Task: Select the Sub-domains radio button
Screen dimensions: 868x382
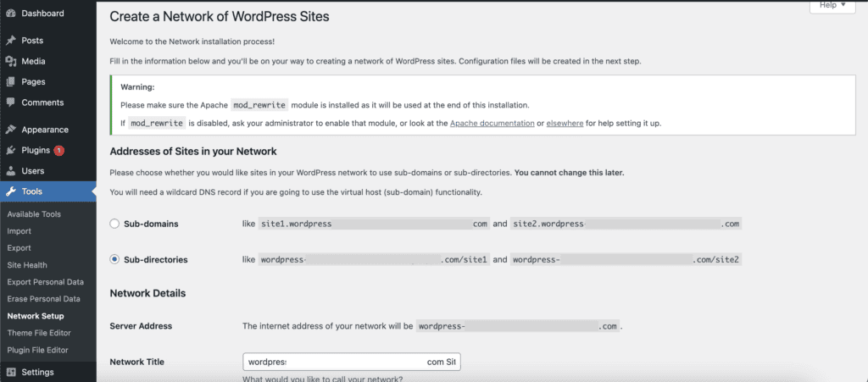Action: pyautogui.click(x=114, y=224)
